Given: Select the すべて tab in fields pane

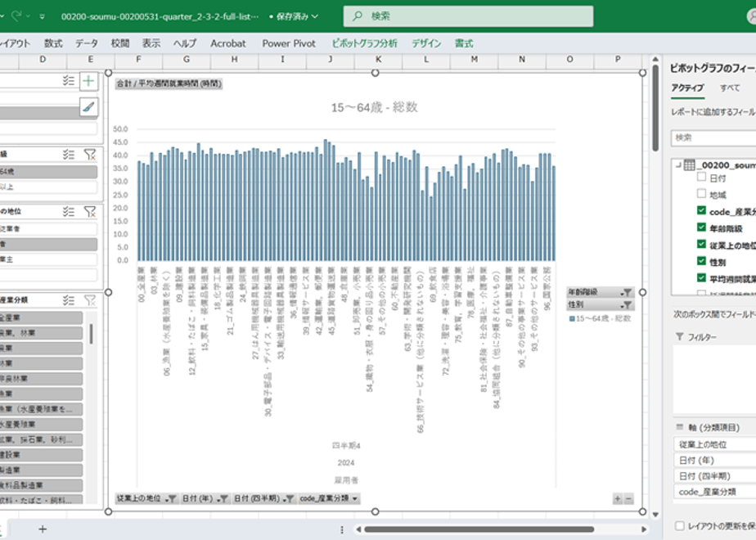Looking at the screenshot, I should click(x=730, y=88).
